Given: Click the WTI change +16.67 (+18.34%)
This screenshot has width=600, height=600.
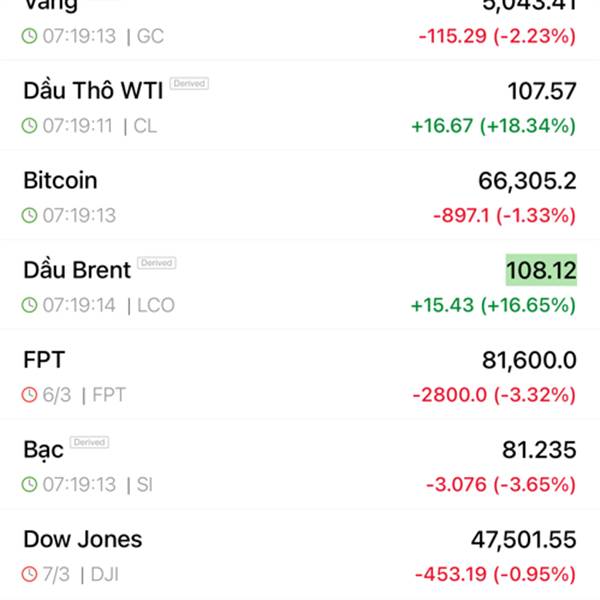Looking at the screenshot, I should (493, 127).
